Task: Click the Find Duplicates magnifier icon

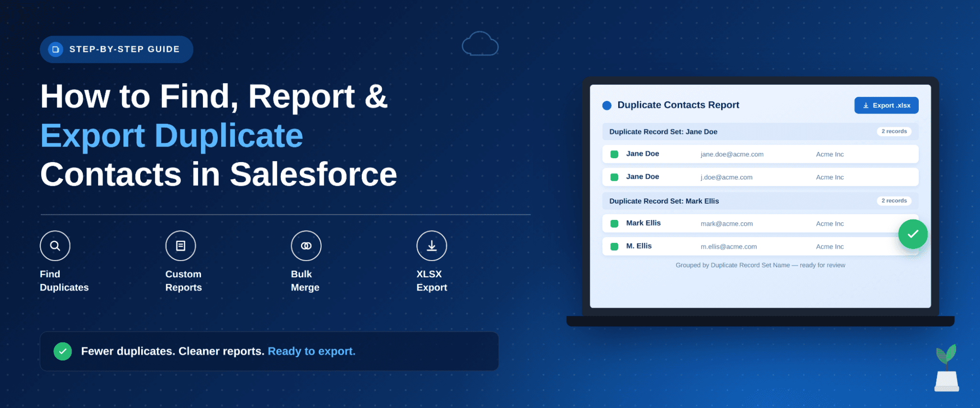Action: [55, 246]
